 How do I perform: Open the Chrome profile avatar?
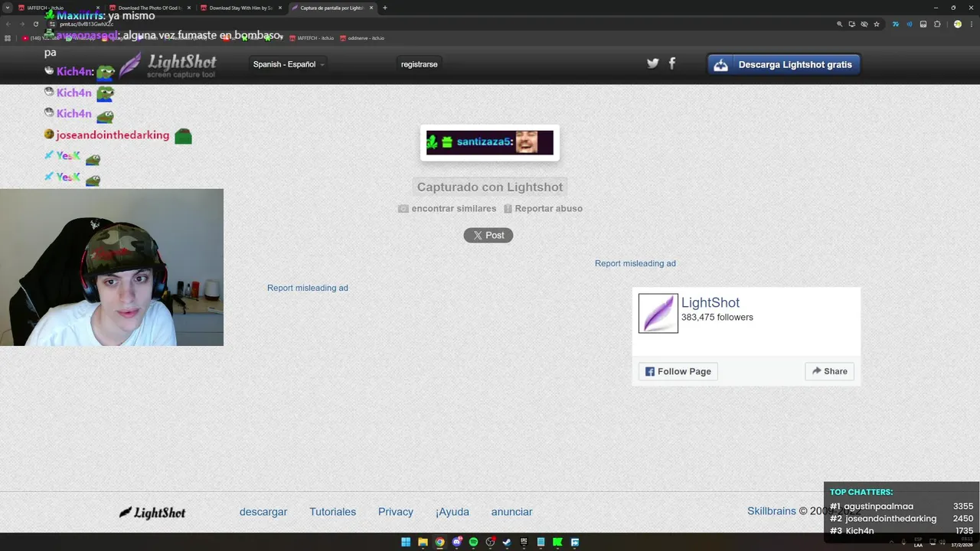(x=958, y=24)
